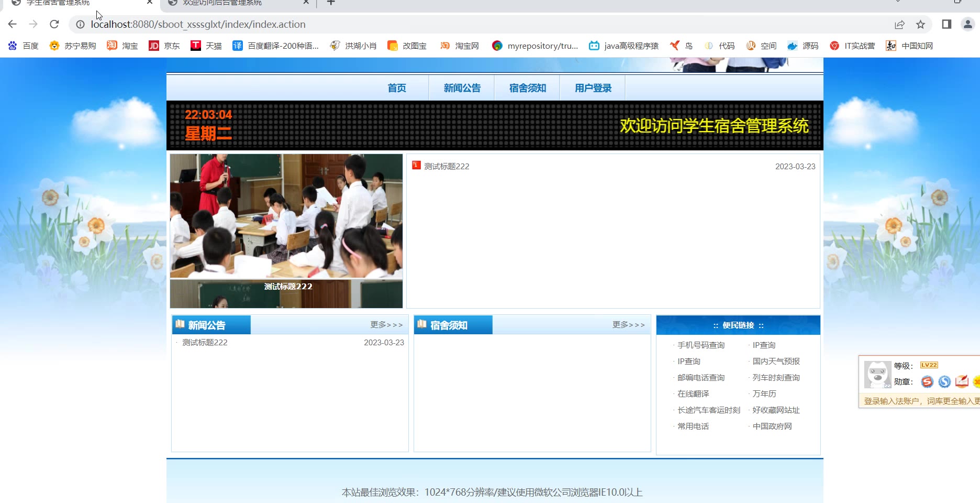980x503 pixels.
Task: Open the 万年历 link
Action: (764, 393)
